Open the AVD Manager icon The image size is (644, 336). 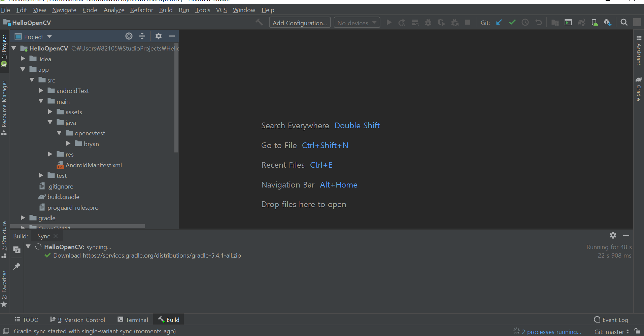pyautogui.click(x=595, y=23)
